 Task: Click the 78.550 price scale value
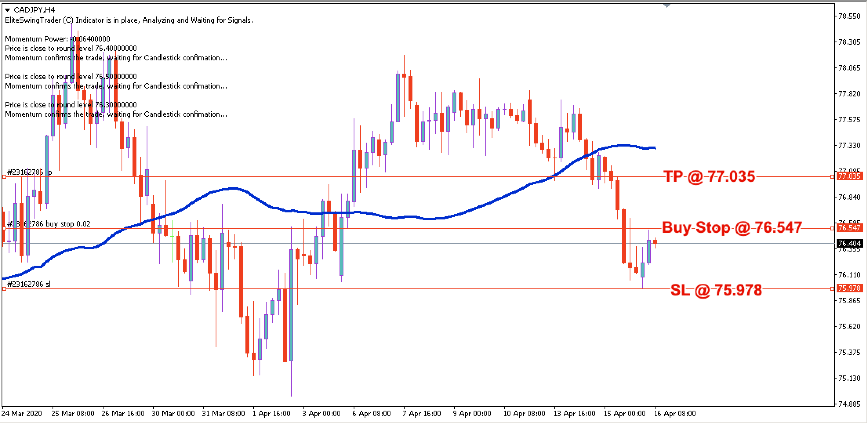(x=849, y=16)
